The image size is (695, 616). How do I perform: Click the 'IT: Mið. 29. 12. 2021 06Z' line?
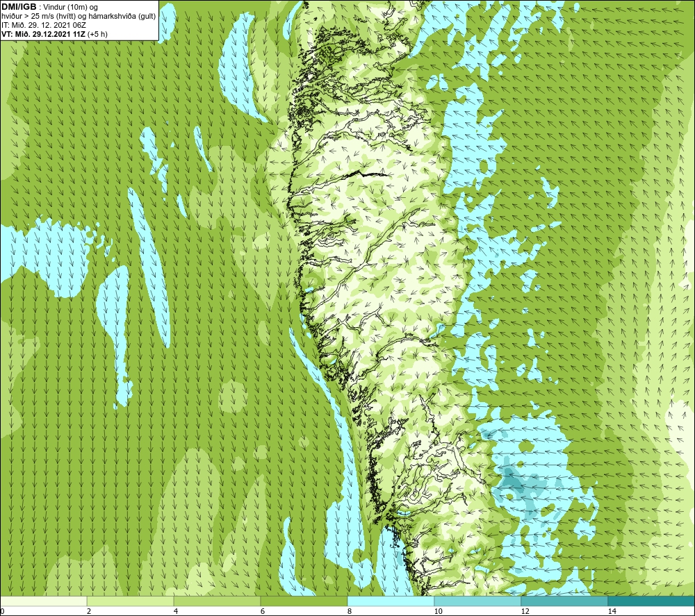tap(43, 25)
